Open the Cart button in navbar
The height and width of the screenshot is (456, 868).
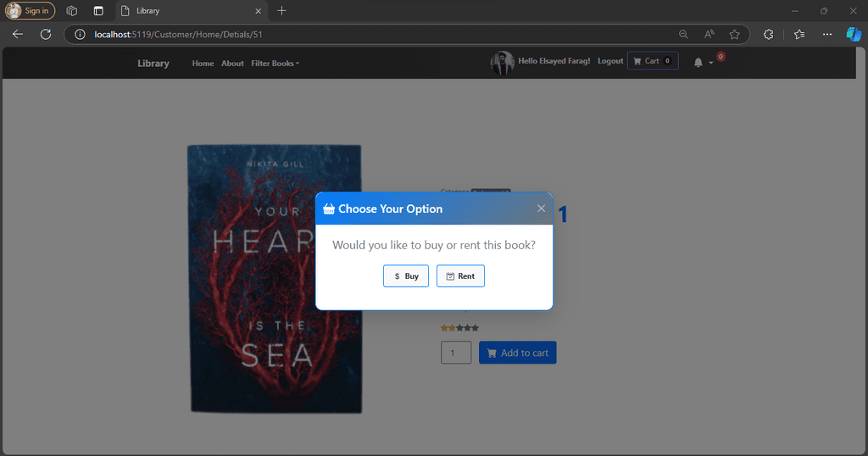653,61
